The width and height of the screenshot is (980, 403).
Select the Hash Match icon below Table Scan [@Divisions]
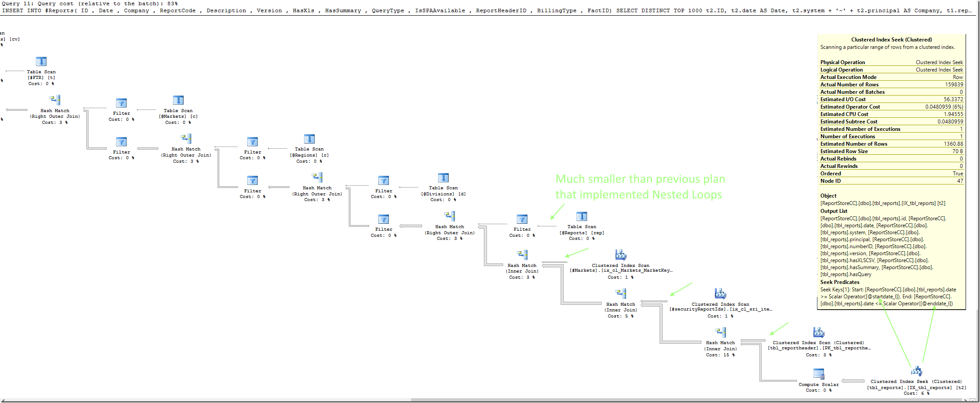tap(449, 216)
